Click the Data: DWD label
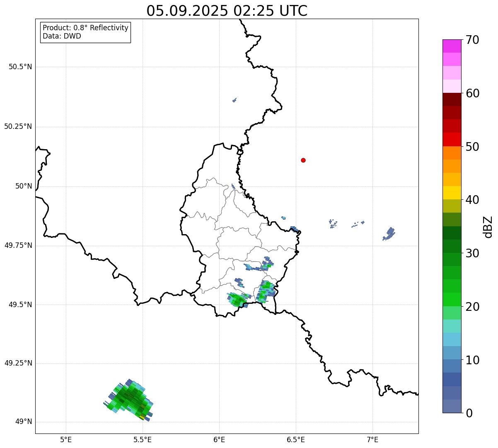498x448 pixels. 62,36
